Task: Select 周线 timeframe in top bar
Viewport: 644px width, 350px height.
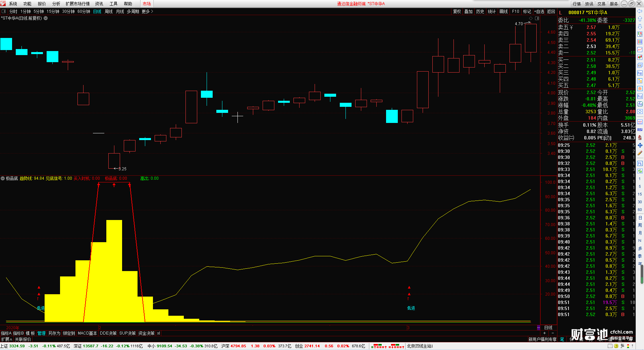Action: click(109, 11)
